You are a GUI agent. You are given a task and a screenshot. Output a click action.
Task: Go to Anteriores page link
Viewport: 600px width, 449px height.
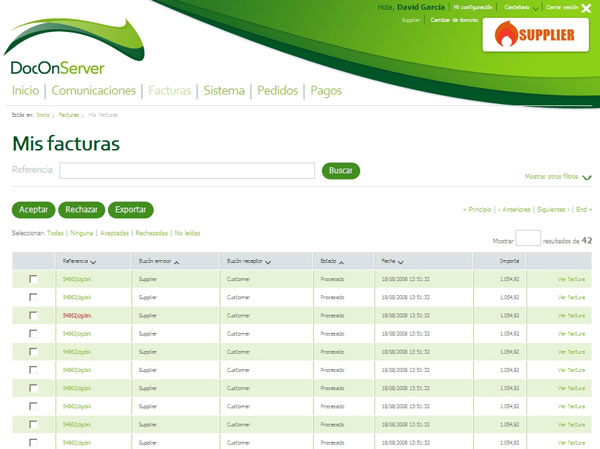[x=514, y=209]
